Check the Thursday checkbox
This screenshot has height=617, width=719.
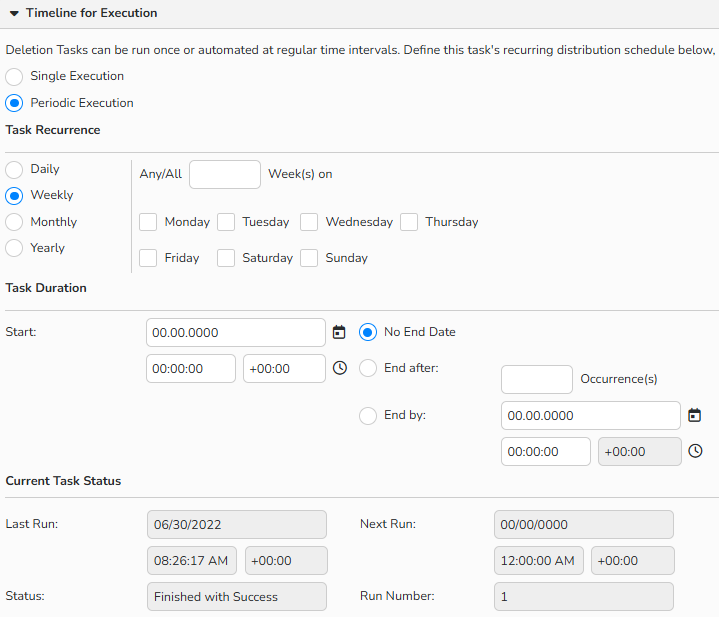click(409, 222)
